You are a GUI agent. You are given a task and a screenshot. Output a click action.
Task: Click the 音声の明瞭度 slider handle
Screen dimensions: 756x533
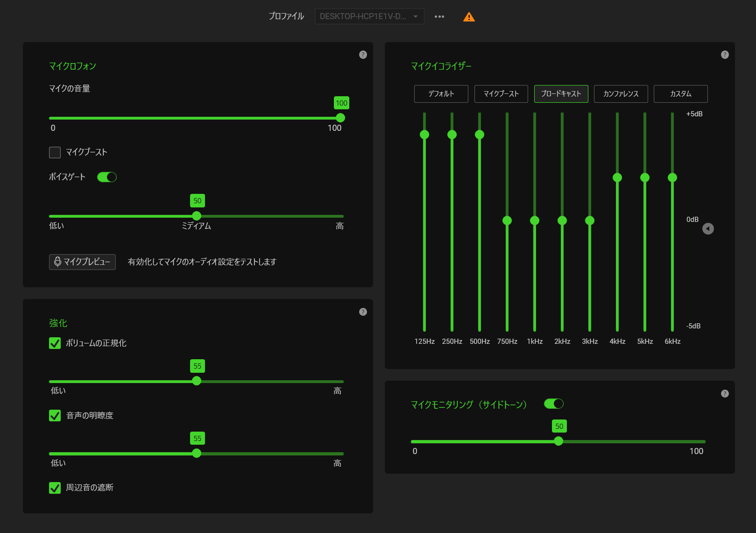click(x=197, y=453)
